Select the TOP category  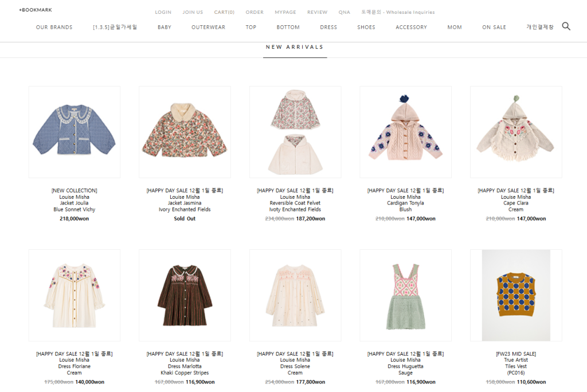pos(251,27)
